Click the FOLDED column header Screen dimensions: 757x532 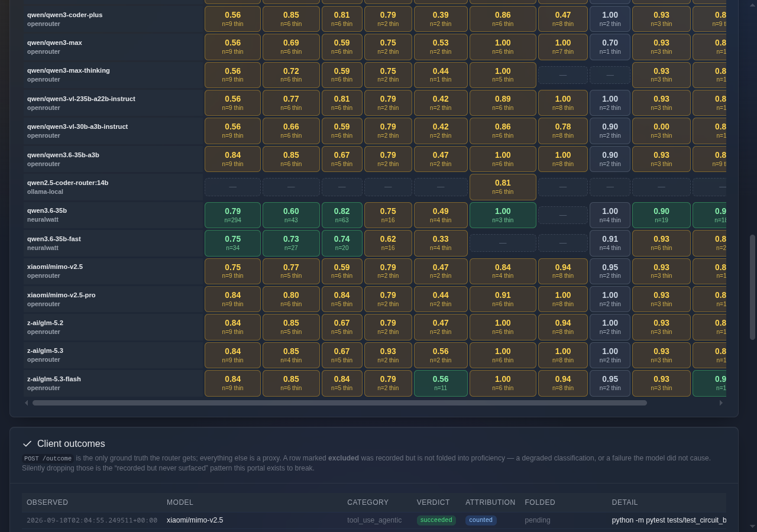point(540,502)
